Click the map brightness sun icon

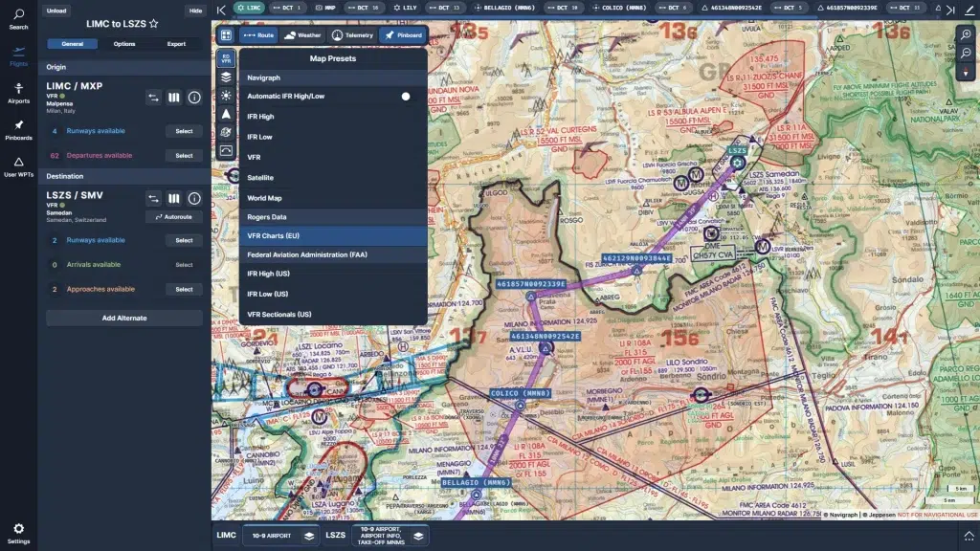pyautogui.click(x=226, y=96)
